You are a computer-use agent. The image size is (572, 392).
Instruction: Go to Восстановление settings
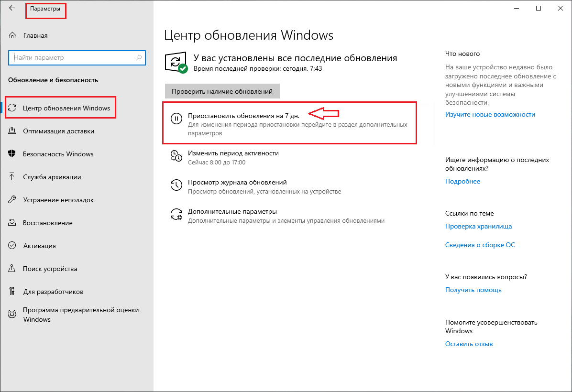[x=47, y=223]
